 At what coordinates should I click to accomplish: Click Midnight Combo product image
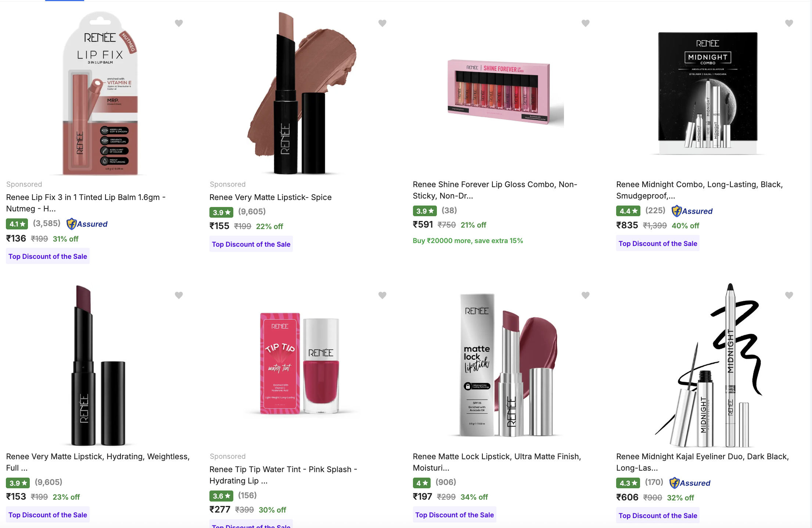[708, 94]
